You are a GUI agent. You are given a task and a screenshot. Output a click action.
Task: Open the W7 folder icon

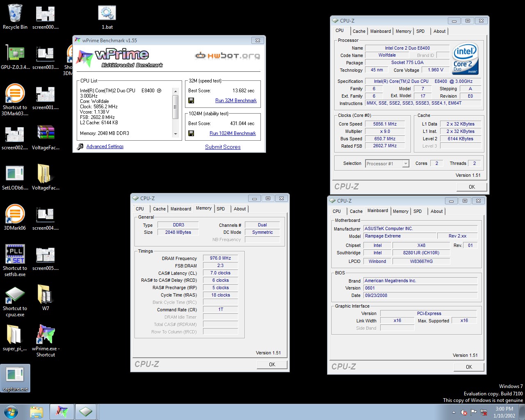point(46,298)
